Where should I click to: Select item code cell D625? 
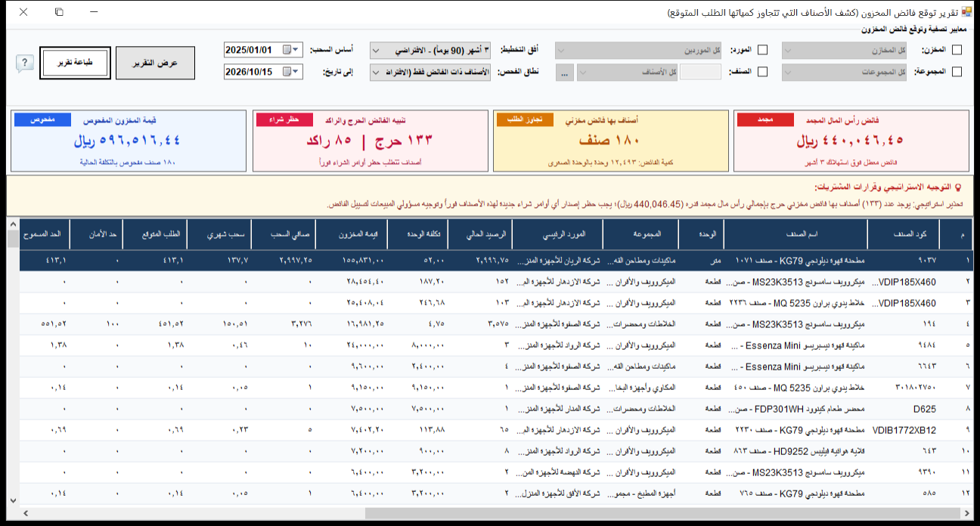[x=903, y=409]
